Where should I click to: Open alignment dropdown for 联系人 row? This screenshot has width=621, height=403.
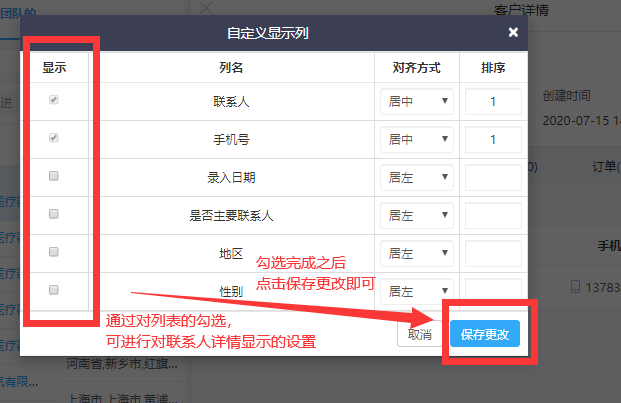pyautogui.click(x=417, y=101)
